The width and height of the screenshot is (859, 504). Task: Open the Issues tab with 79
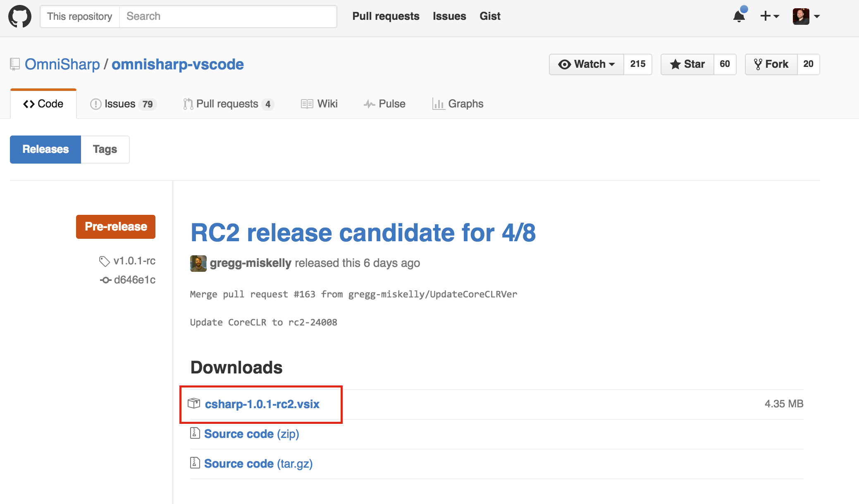click(x=123, y=104)
